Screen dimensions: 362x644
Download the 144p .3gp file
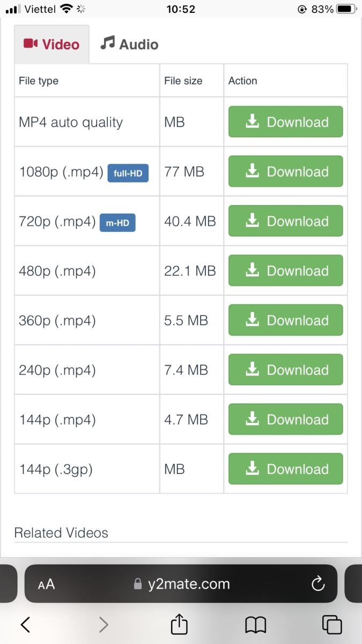pos(285,469)
